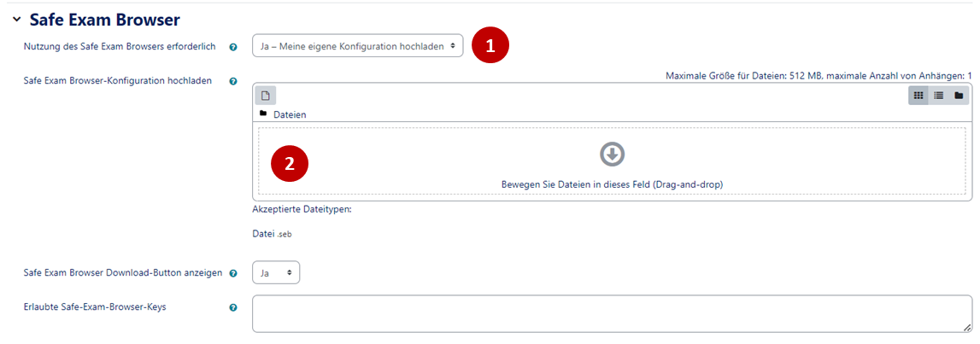
Task: Click the Safe Exam Browser section heading
Action: [x=104, y=19]
